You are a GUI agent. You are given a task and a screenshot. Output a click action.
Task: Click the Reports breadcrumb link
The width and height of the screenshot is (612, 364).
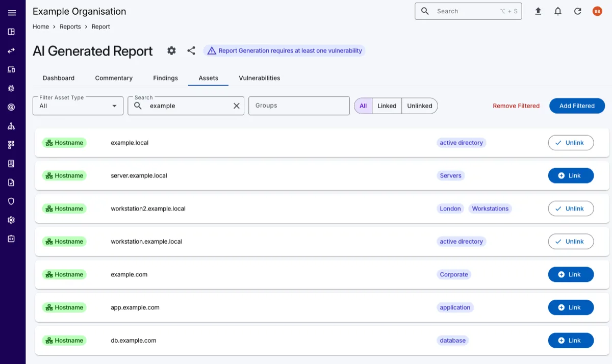[70, 27]
